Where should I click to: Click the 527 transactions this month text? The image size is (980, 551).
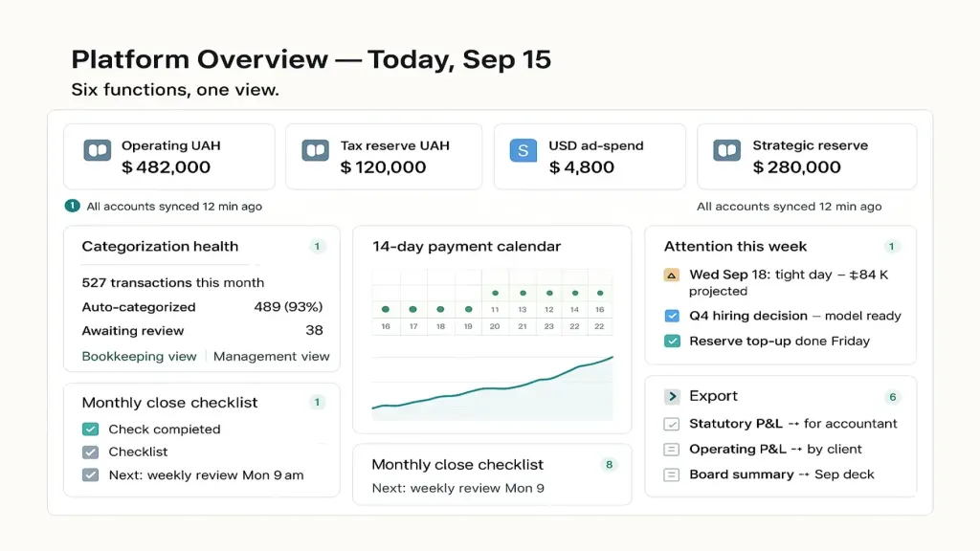click(x=173, y=282)
